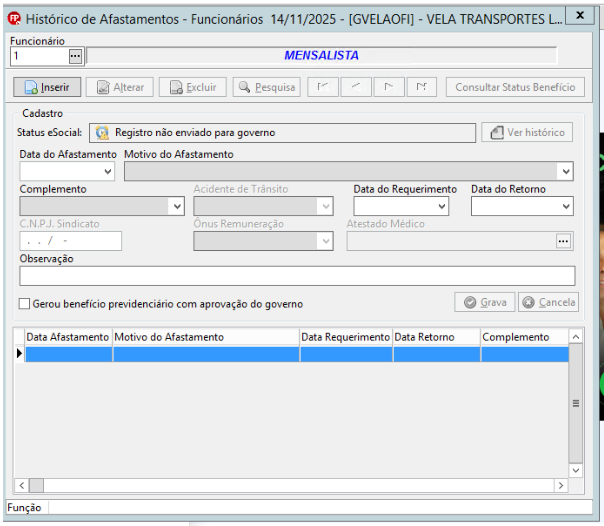The height and width of the screenshot is (526, 604).
Task: Click the grid's horizontal scrollbar right arrow
Action: tap(561, 486)
